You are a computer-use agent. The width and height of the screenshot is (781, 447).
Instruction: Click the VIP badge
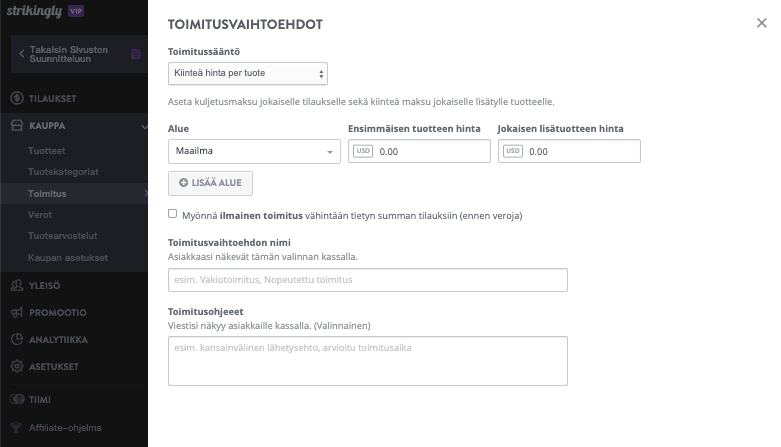[x=76, y=11]
